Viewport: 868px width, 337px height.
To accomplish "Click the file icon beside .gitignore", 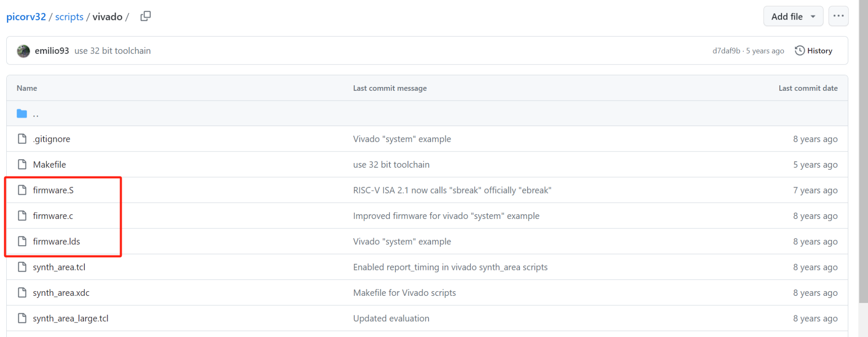I will pos(22,139).
